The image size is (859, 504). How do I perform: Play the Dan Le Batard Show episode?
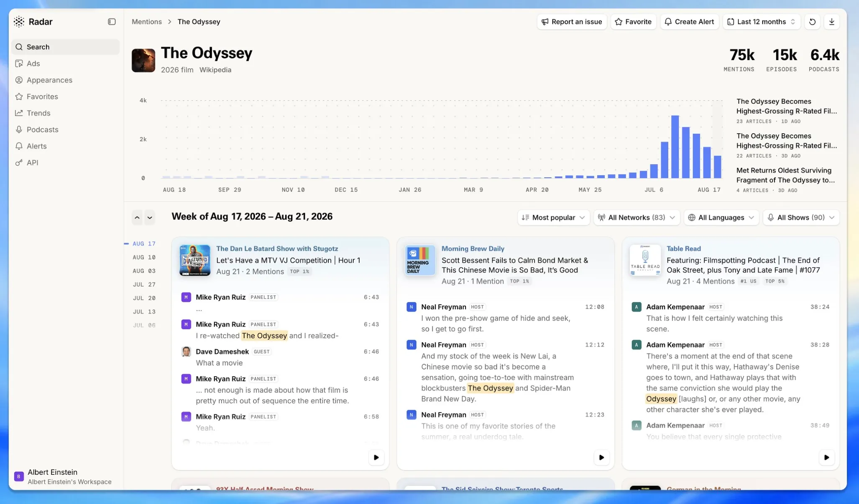click(x=376, y=457)
